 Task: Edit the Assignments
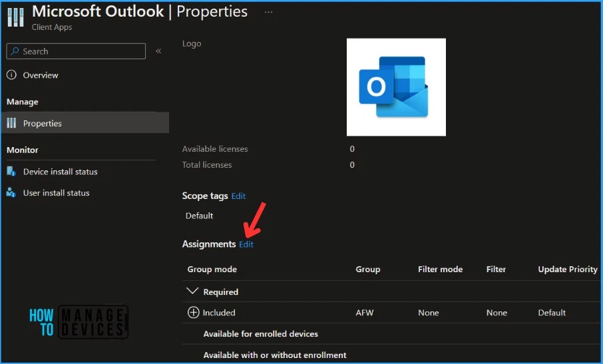(246, 244)
